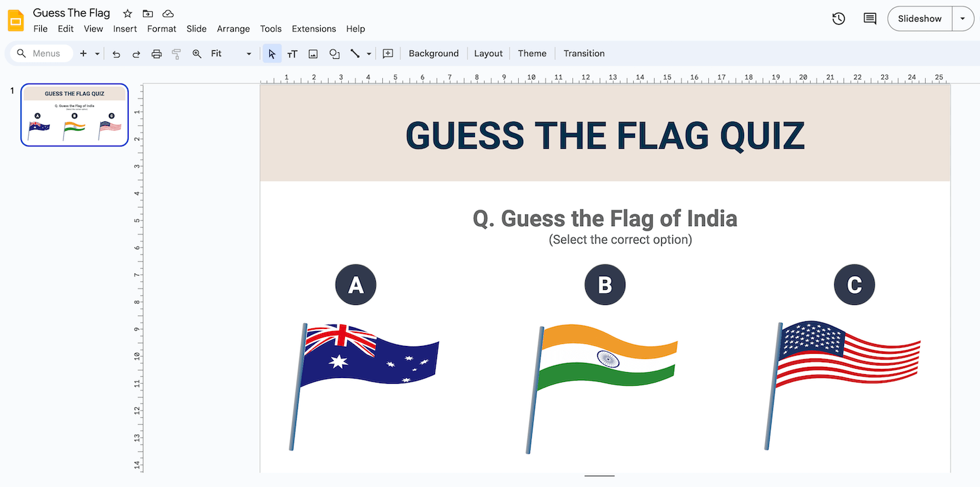Select option A circle badge
Image resolution: width=980 pixels, height=487 pixels.
(355, 285)
